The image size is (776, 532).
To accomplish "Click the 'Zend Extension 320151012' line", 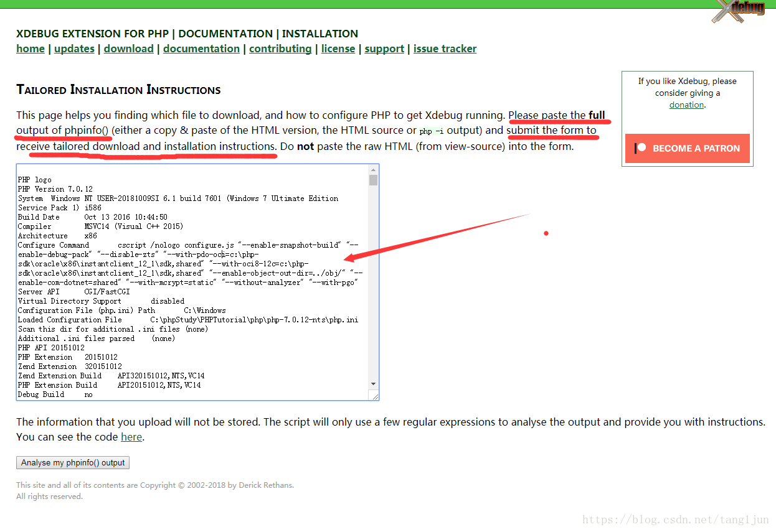I will click(70, 366).
